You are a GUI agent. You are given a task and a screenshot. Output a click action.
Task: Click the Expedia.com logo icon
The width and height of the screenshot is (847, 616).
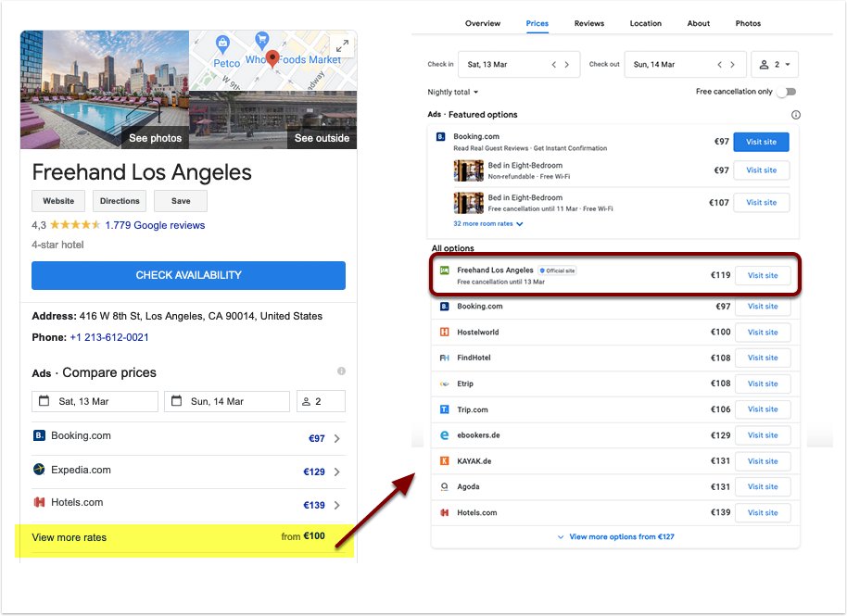(39, 469)
